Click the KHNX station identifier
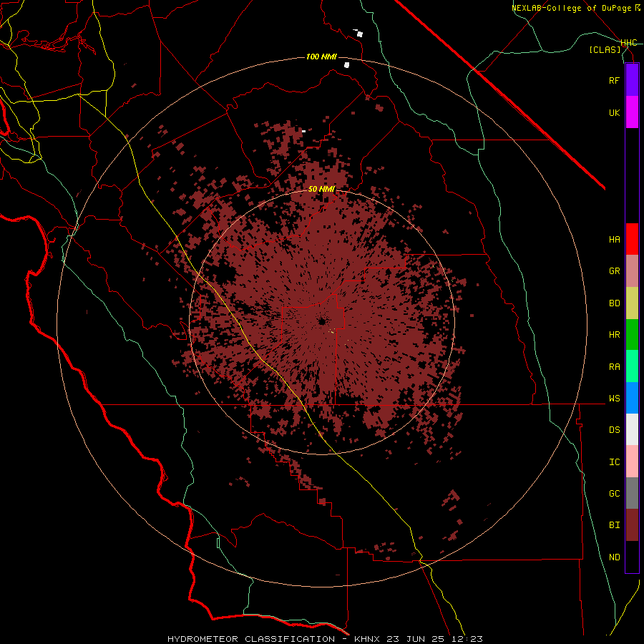Viewport: 644px width, 644px height. tap(368, 639)
